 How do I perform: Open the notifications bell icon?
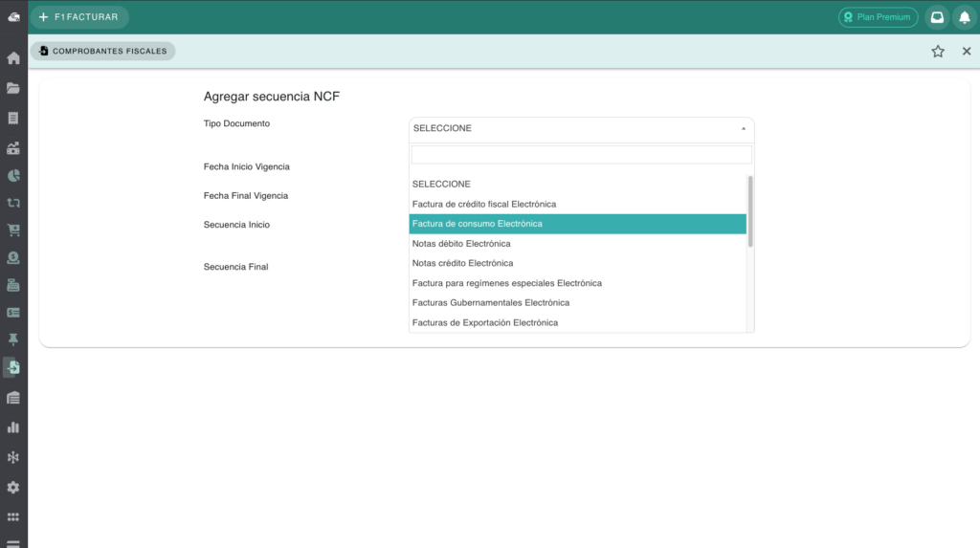(x=965, y=17)
